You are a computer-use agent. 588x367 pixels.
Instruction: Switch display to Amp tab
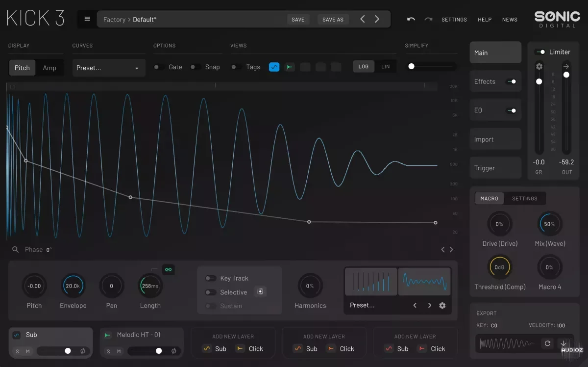[x=49, y=68]
